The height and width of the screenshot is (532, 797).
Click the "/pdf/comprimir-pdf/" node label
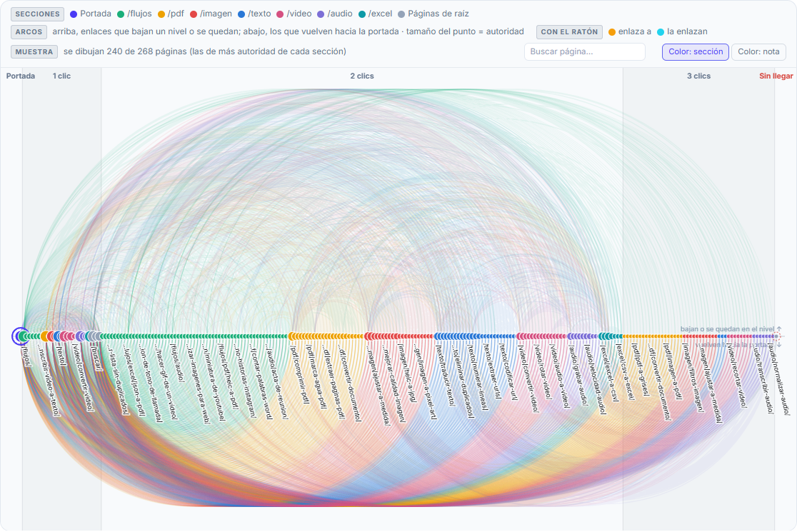pyautogui.click(x=299, y=374)
